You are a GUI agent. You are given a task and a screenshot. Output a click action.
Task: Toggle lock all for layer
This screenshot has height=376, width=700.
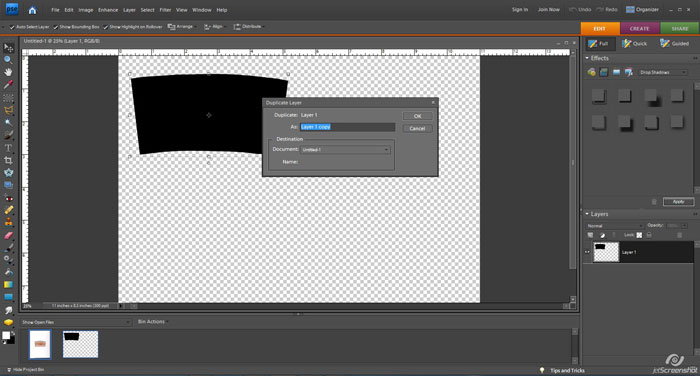coord(649,235)
